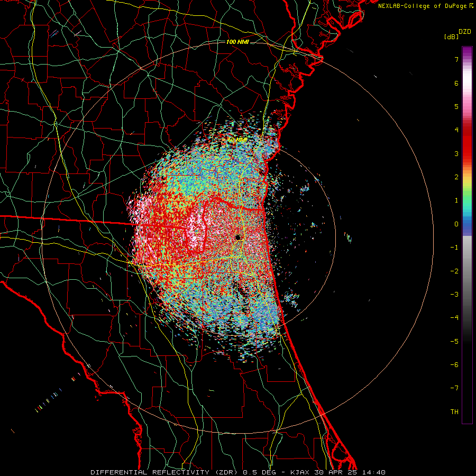Click the '-3' value on color scale
This screenshot has height=476, width=476.
454,295
